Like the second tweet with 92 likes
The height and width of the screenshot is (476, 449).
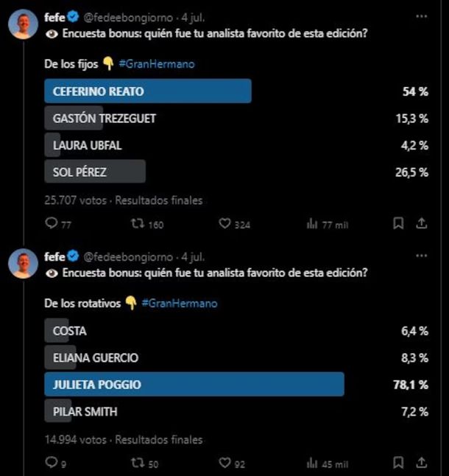pyautogui.click(x=224, y=463)
